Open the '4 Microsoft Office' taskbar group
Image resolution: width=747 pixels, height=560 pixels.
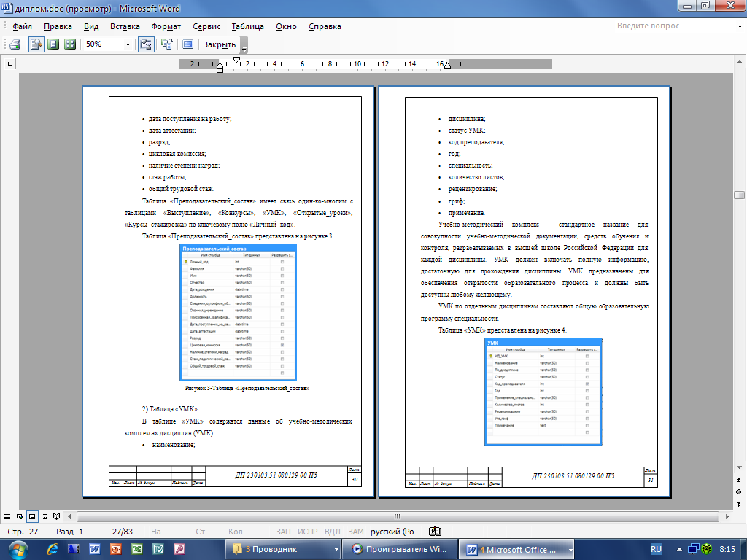(x=516, y=549)
